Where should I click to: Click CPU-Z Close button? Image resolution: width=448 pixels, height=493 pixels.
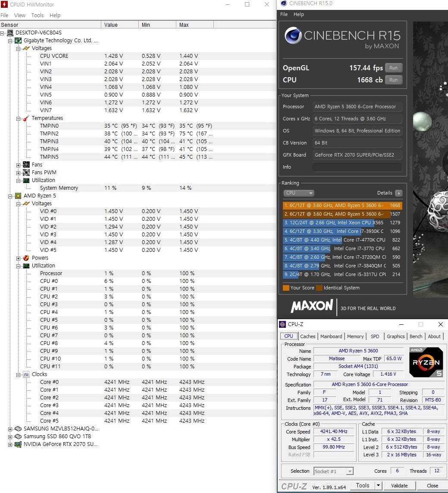432,486
